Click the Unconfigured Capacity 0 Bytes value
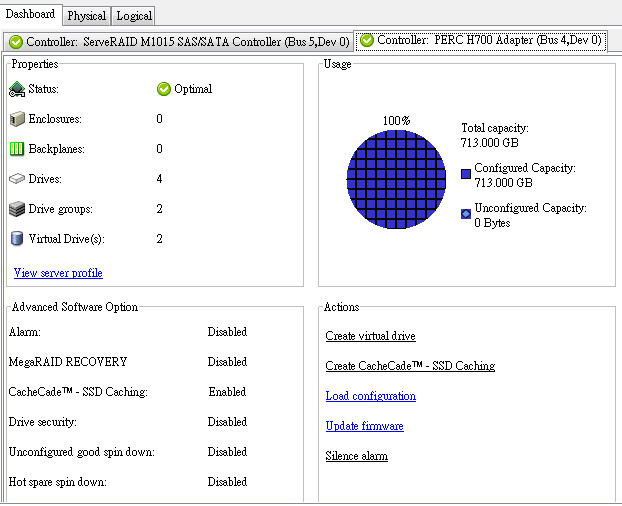This screenshot has height=506, width=622. pos(492,223)
